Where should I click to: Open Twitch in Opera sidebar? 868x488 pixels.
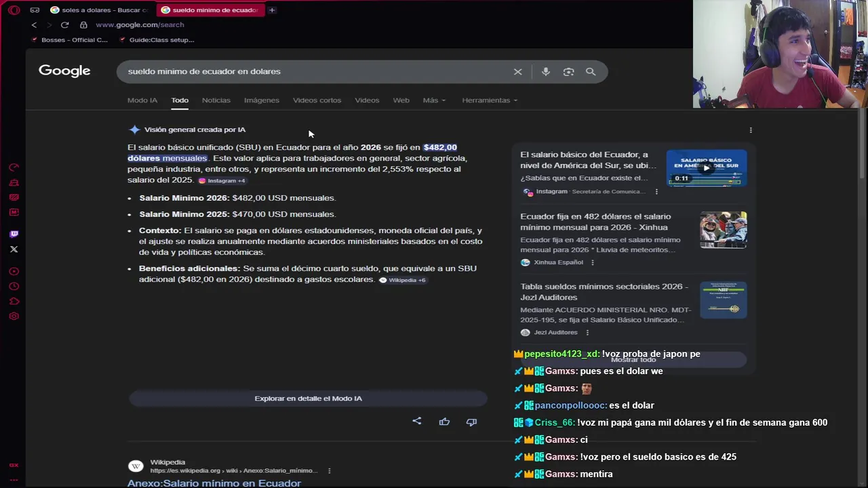(14, 235)
